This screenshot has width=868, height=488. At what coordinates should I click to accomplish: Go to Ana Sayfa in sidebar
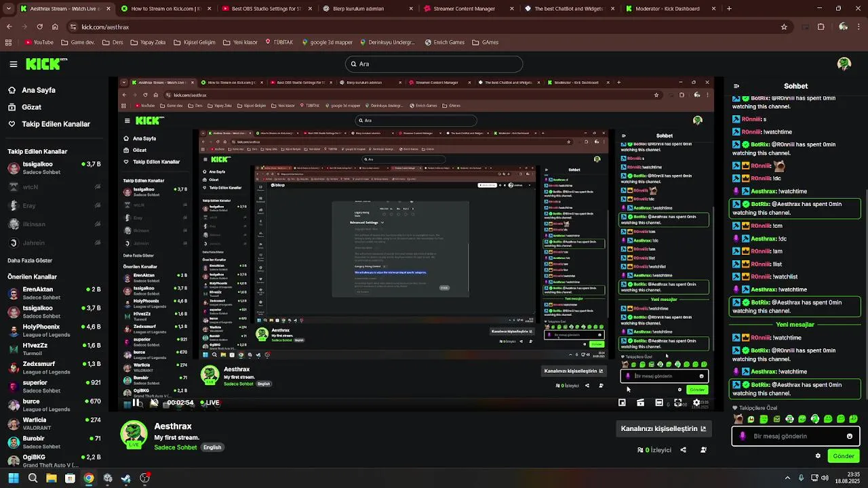point(32,90)
